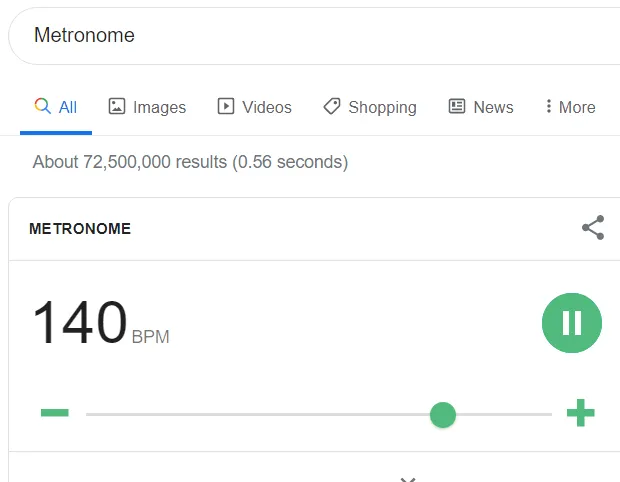Expand the chevron below the tempo slider

point(407,477)
